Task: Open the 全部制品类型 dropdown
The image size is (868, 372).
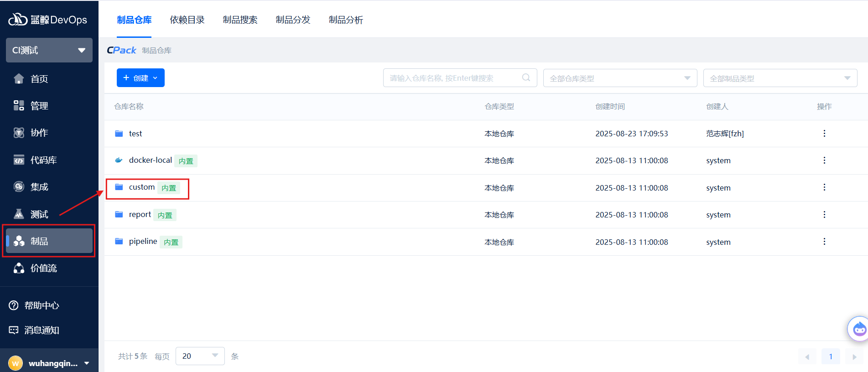Action: 780,78
